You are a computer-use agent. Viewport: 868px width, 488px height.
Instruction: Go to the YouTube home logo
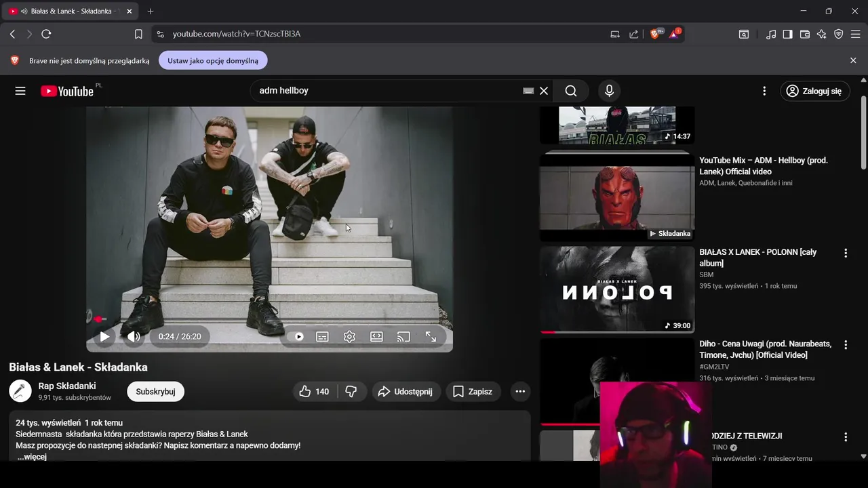click(68, 91)
